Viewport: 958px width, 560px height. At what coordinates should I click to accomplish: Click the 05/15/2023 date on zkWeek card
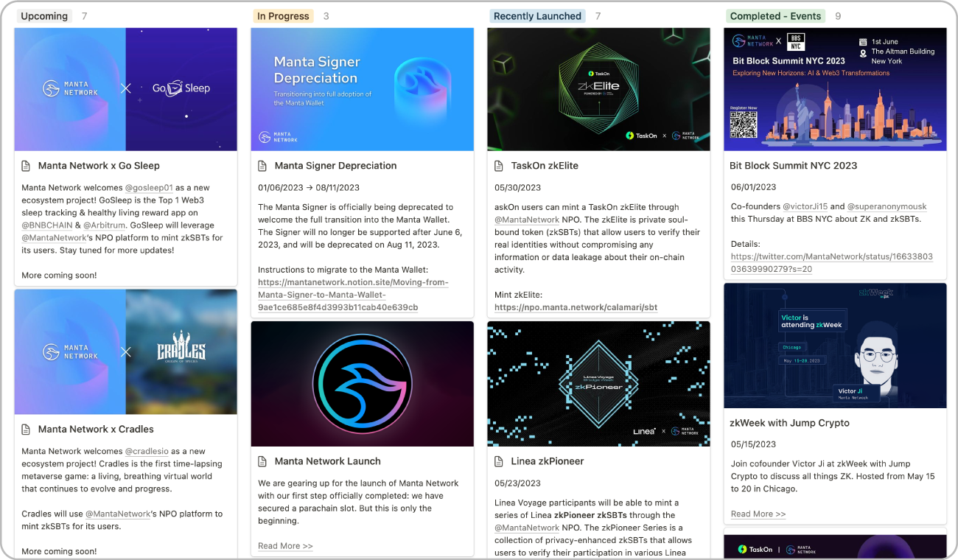coord(753,444)
